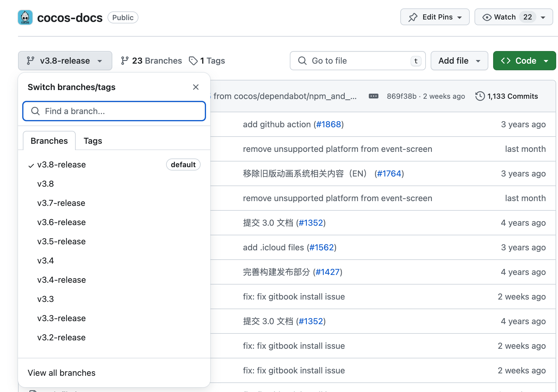Click the eye icon on Watch button

(x=487, y=17)
